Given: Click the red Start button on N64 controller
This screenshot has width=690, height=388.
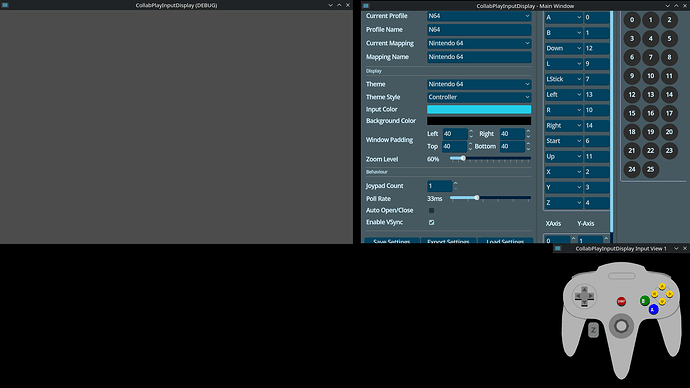Looking at the screenshot, I should coord(621,301).
